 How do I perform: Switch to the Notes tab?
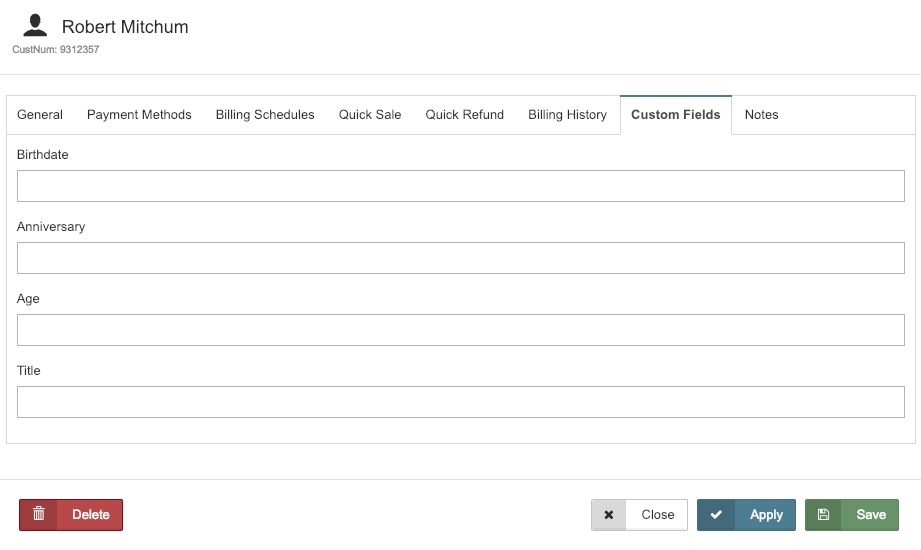click(x=761, y=115)
